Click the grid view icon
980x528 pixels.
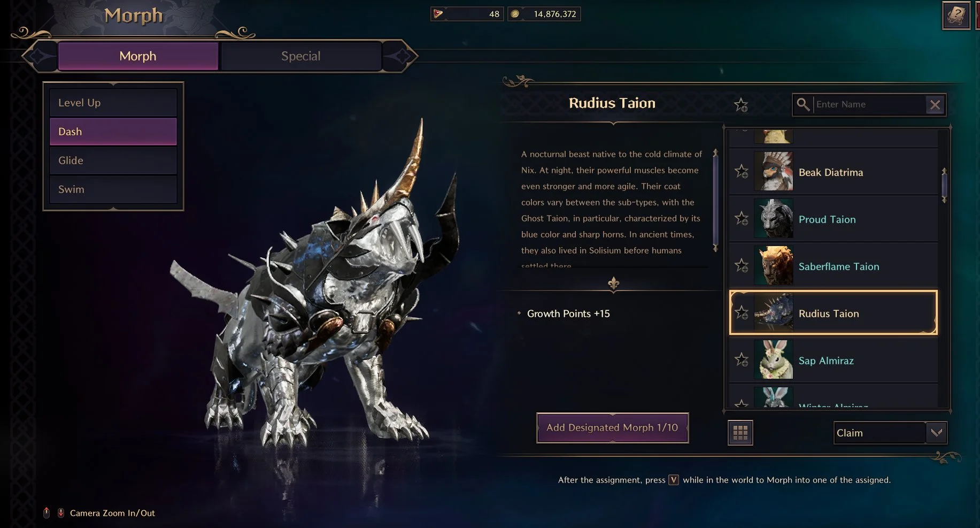pos(740,433)
